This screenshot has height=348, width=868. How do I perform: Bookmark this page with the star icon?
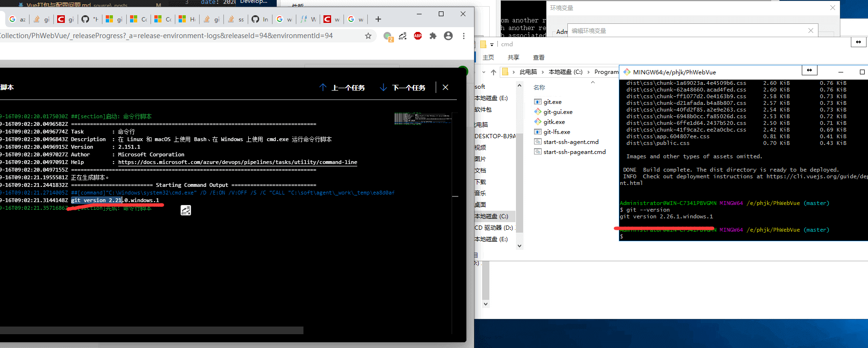pos(368,36)
